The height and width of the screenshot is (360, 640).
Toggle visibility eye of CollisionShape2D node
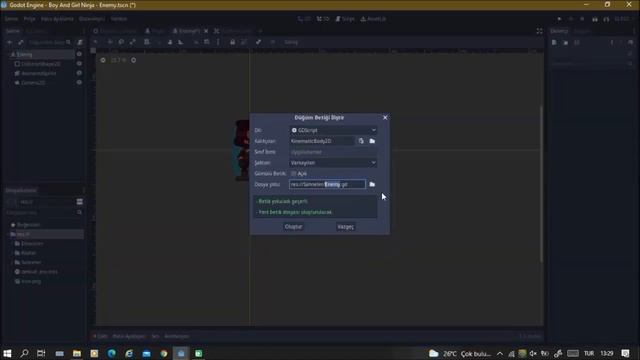79,64
